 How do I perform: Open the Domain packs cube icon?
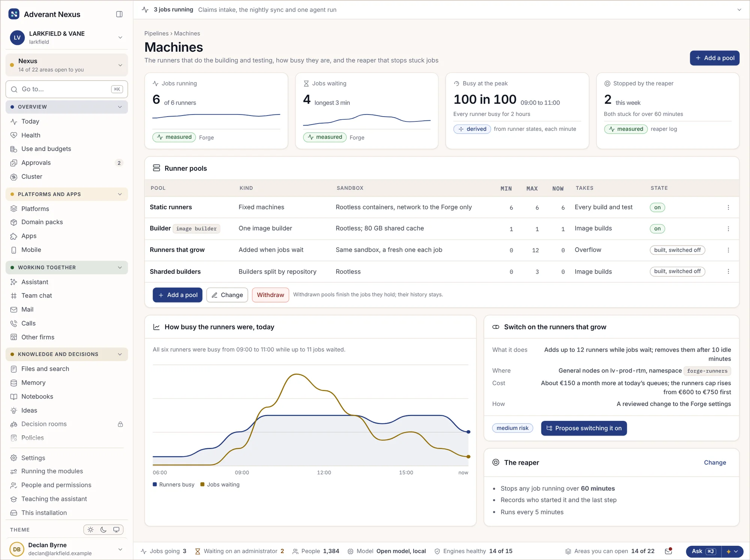(14, 222)
